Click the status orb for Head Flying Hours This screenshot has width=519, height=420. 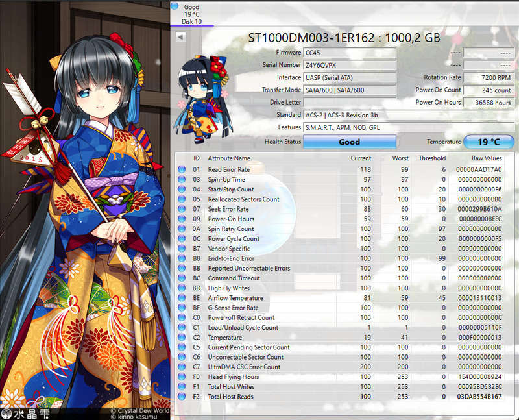(182, 377)
